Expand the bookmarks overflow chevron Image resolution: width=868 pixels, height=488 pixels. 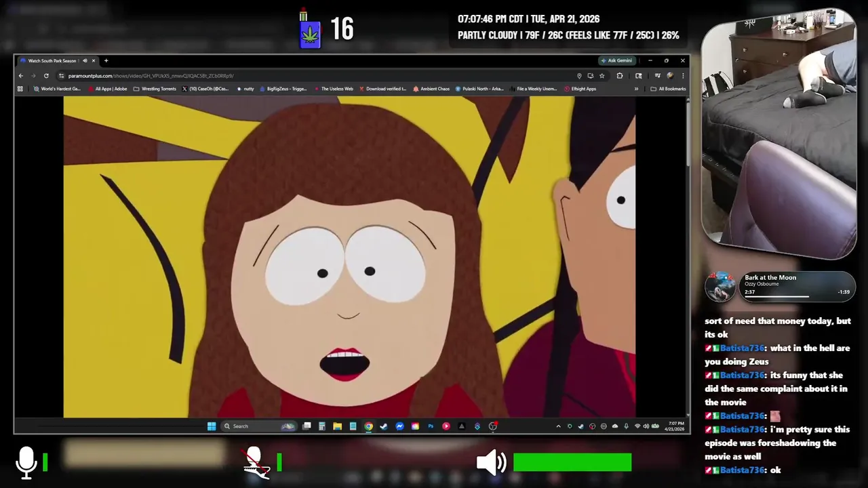pyautogui.click(x=636, y=89)
